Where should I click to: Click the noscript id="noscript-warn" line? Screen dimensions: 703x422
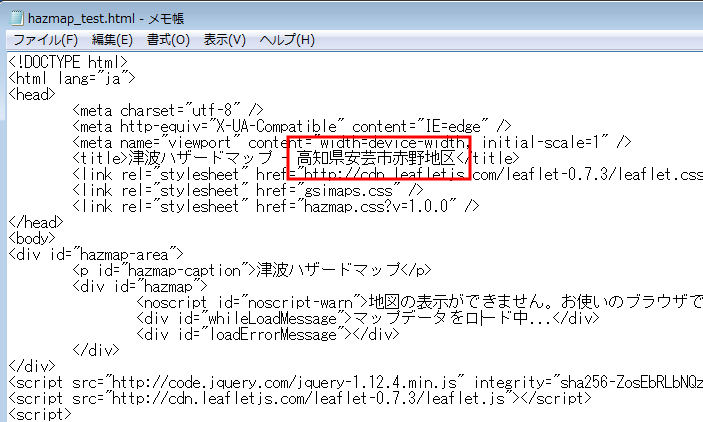pyautogui.click(x=420, y=302)
